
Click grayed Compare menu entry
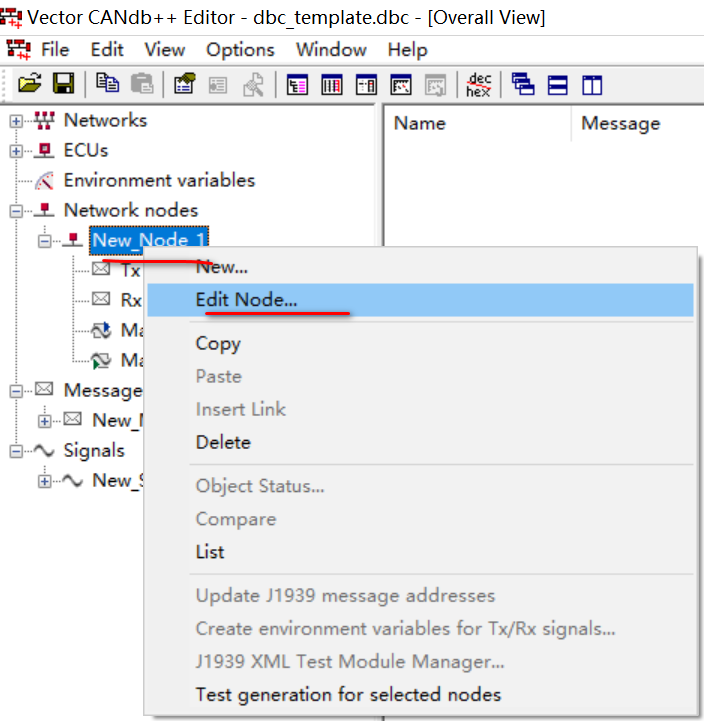point(420,519)
